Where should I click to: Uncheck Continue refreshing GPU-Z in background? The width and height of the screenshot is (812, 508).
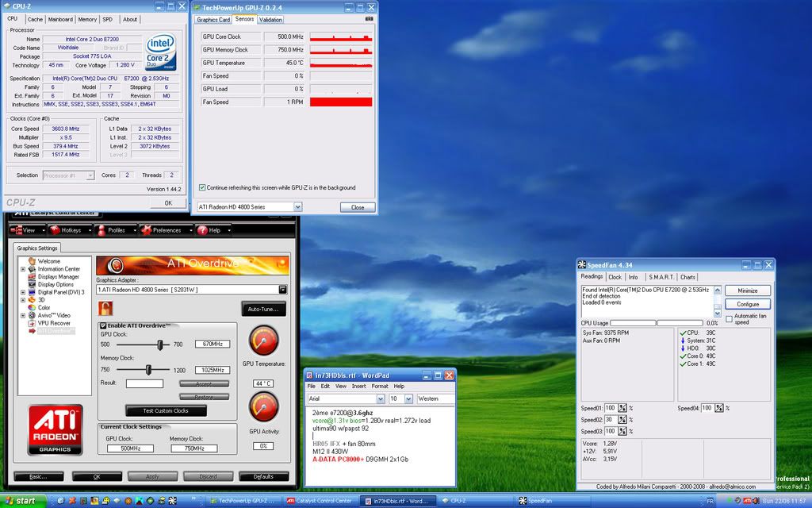[x=202, y=187]
